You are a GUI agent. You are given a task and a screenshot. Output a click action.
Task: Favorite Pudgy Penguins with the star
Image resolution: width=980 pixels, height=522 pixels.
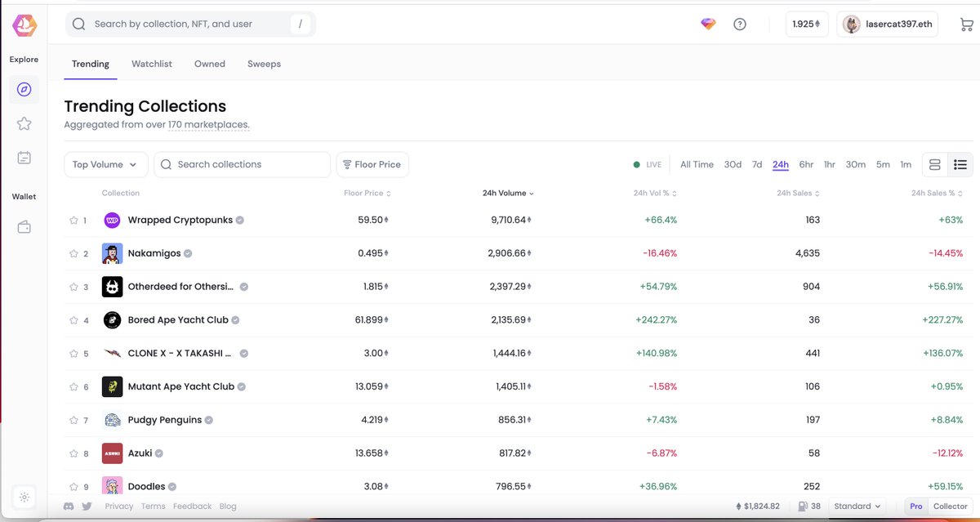click(73, 421)
